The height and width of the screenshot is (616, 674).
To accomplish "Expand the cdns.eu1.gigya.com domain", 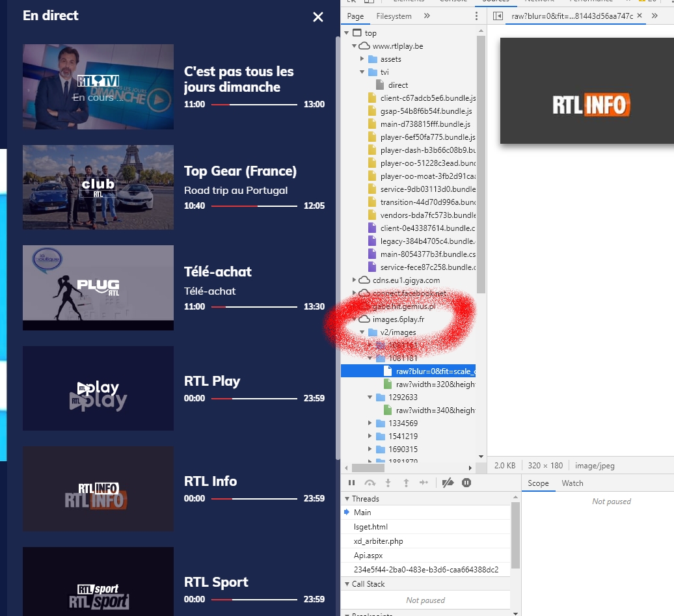I will pos(354,280).
